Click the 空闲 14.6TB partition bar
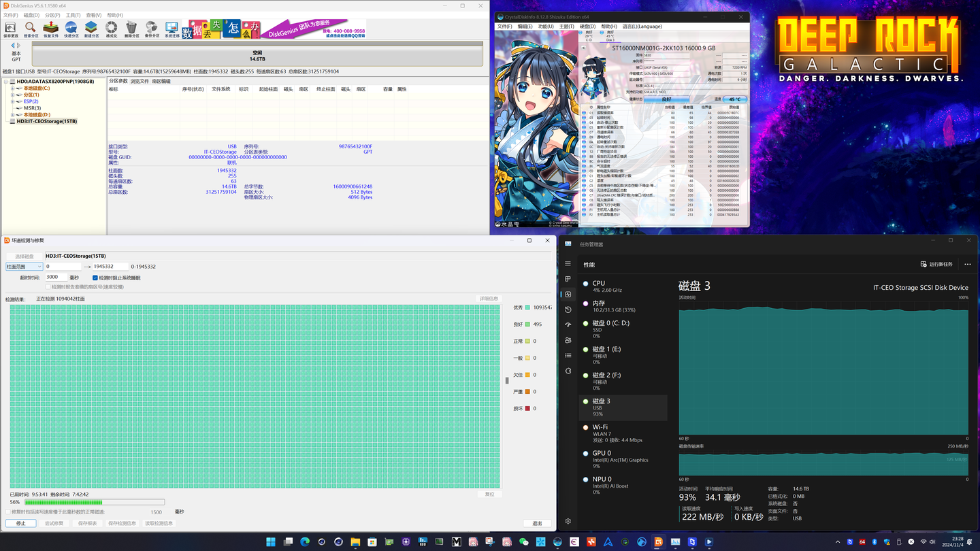The height and width of the screenshot is (551, 980). click(257, 54)
